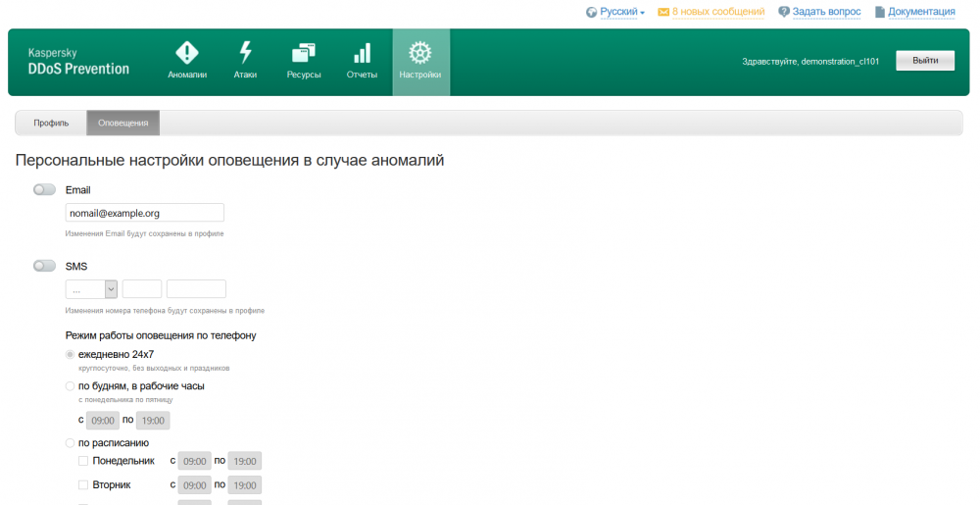Click 'Режим работы оповещения по телефону' heading
This screenshot has width=980, height=505.
click(161, 335)
